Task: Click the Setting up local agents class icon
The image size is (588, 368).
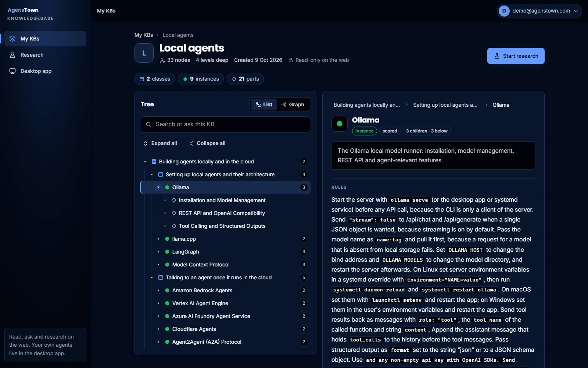Action: point(161,174)
